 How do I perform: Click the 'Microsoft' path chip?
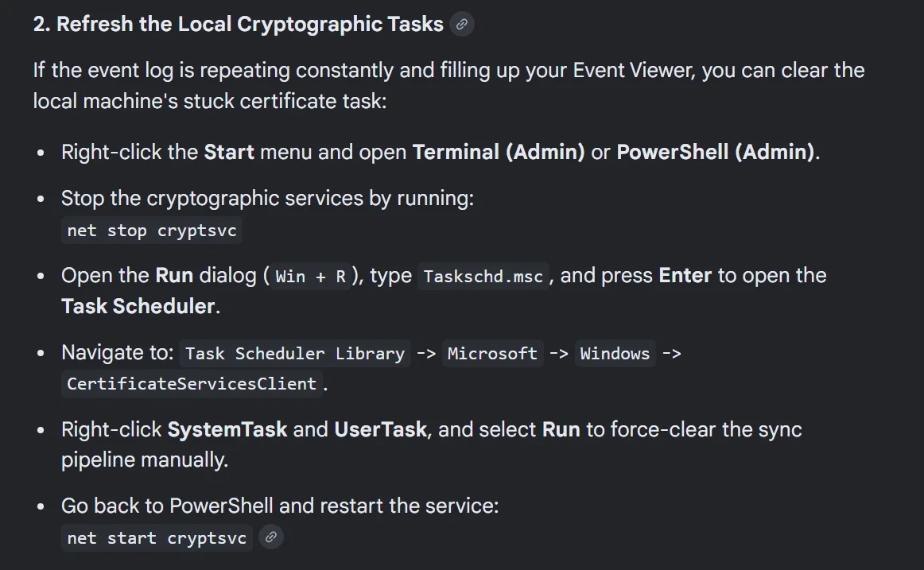pyautogui.click(x=493, y=353)
